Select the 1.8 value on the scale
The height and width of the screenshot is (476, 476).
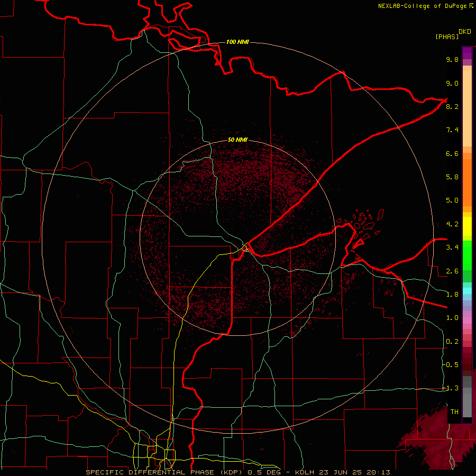(x=452, y=295)
